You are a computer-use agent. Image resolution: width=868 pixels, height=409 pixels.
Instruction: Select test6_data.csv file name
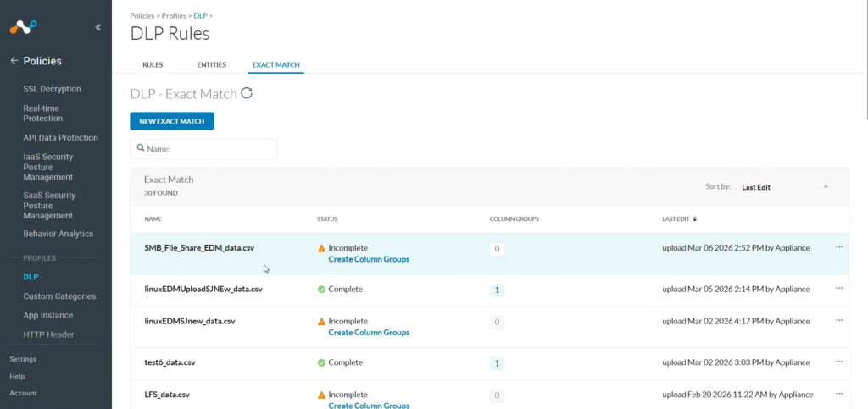tap(170, 363)
